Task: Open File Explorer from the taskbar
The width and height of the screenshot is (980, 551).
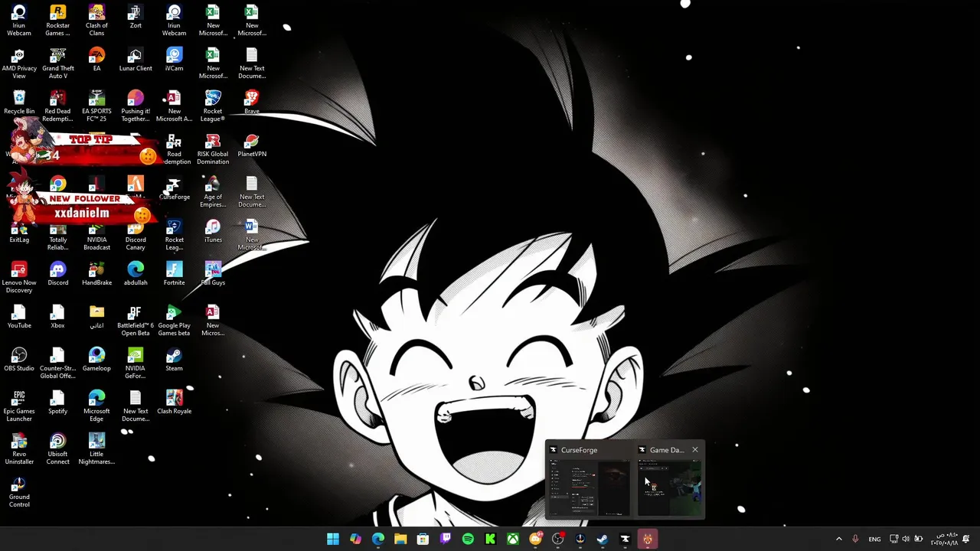Action: pos(400,540)
